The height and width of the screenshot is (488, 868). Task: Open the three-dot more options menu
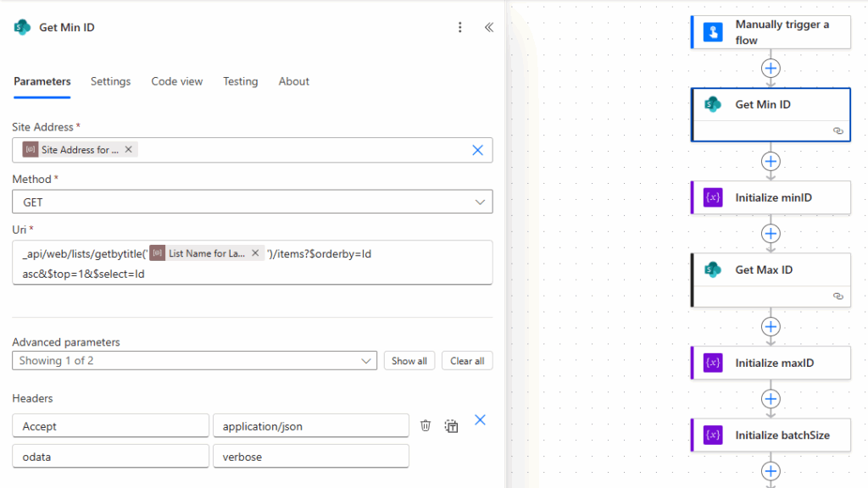pyautogui.click(x=459, y=27)
